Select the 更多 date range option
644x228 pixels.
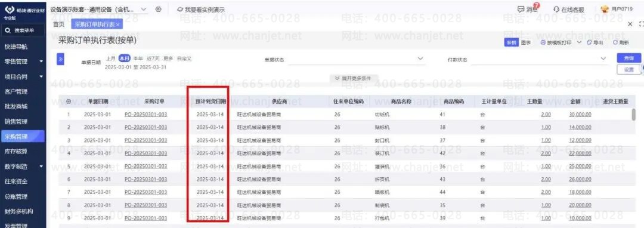point(168,58)
